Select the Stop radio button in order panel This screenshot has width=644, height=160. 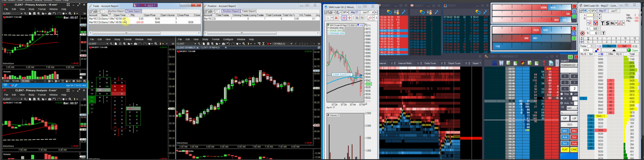click(562, 94)
